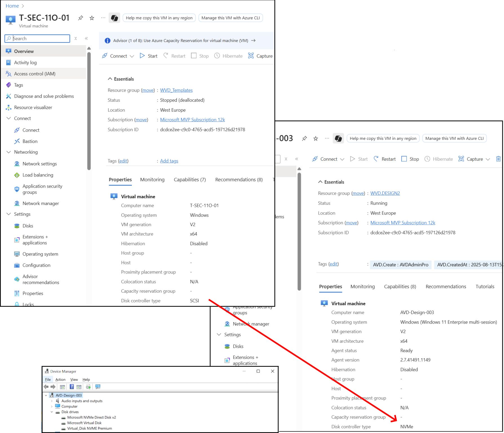Click the Back arrow in Device Manager toolbar

coord(46,387)
